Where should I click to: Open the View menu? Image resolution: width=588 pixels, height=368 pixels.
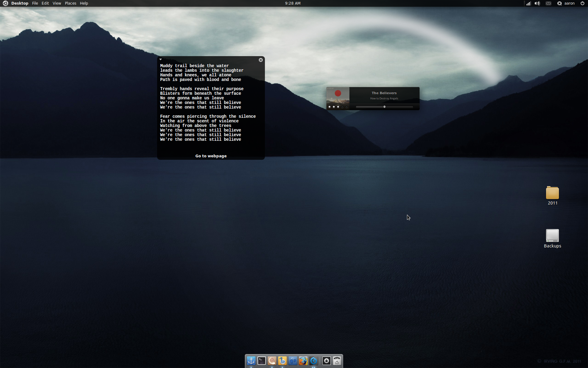pos(57,3)
